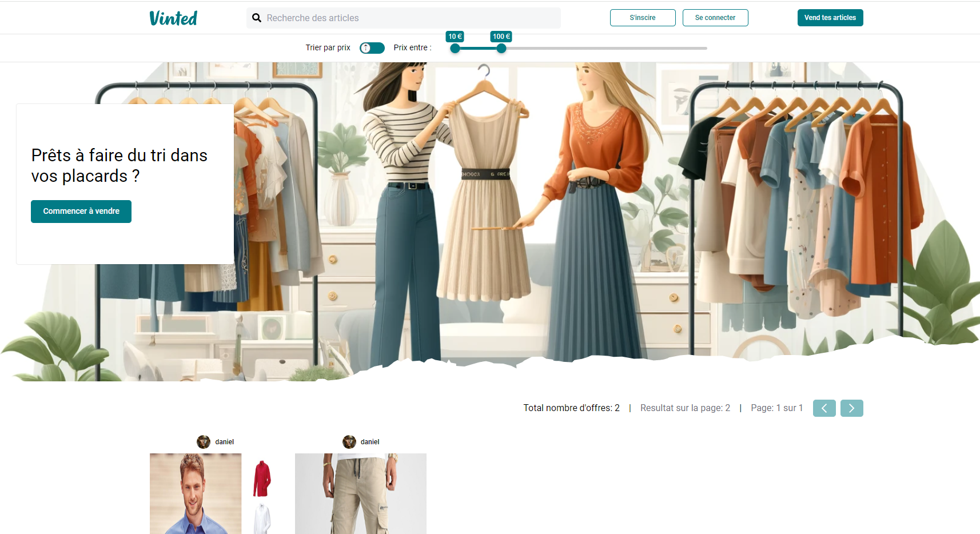Click the grey part of the price range track

(606, 49)
